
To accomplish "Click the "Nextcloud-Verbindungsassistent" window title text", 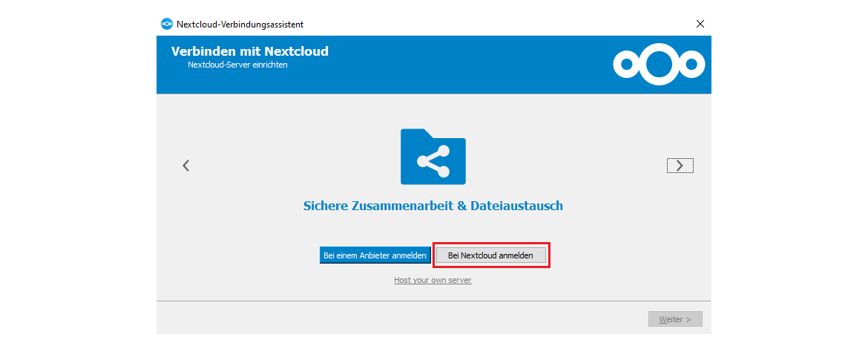I will (x=240, y=24).
